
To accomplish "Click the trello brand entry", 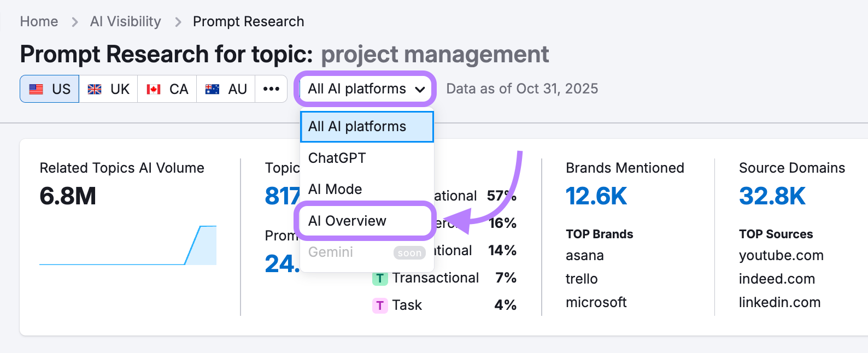I will [582, 279].
